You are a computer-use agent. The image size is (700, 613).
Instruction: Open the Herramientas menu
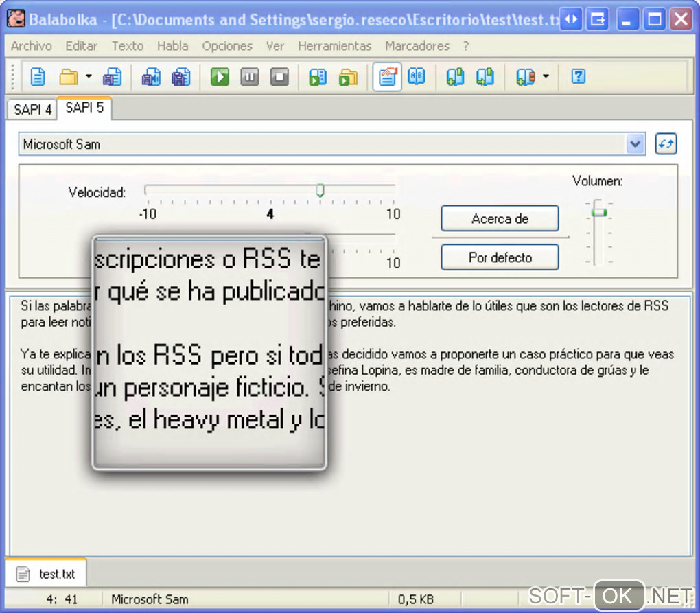pos(334,46)
